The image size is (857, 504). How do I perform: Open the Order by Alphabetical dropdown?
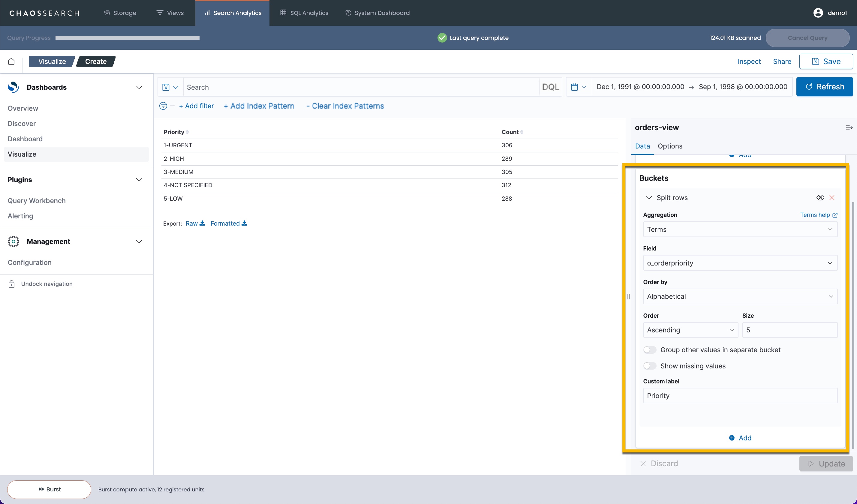[x=740, y=297]
